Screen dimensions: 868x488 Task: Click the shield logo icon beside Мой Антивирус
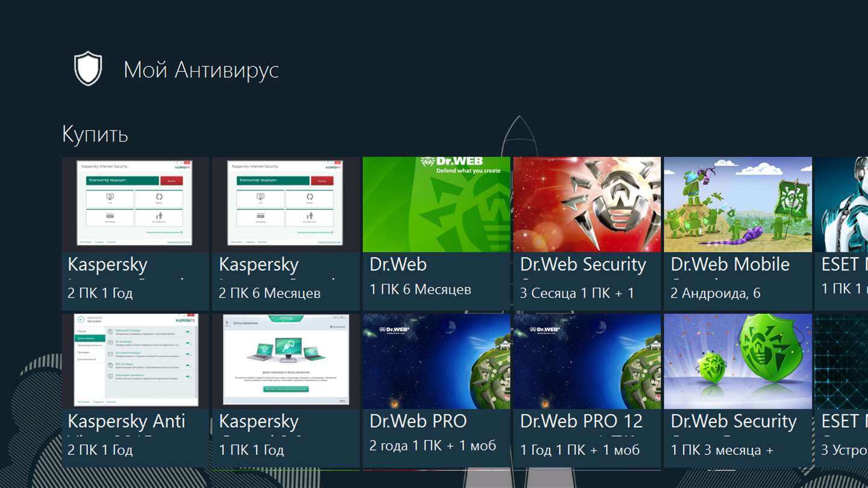tap(88, 68)
